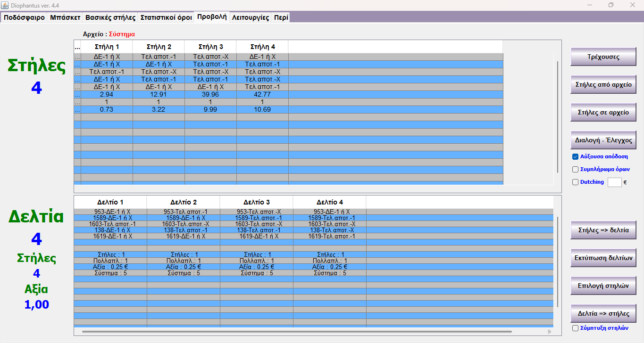644x343 pixels.
Task: Open the Βασικές στήλες tab
Action: [110, 17]
